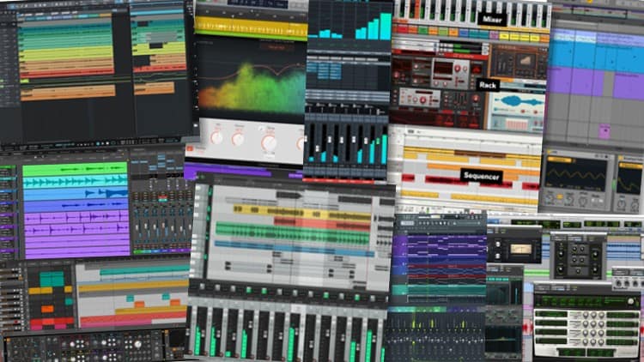Toggle the teal pad in pattern grid
644x362 pixels.
point(52,279)
